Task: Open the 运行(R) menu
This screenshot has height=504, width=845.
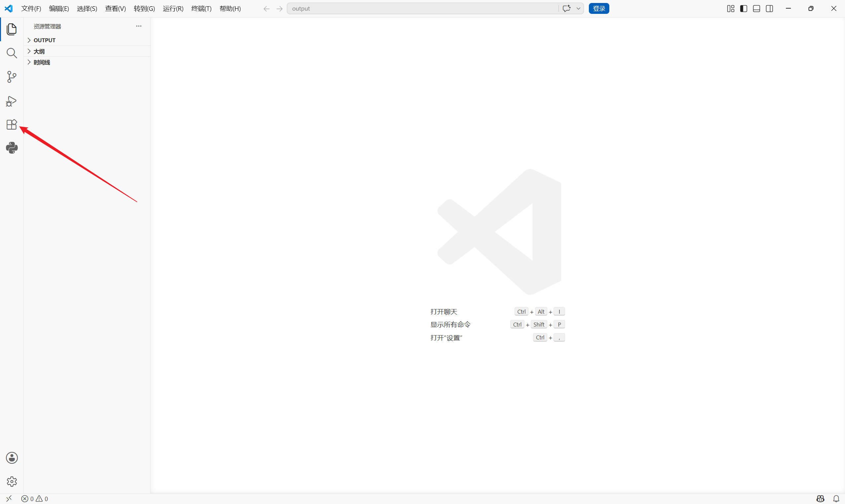Action: [173, 9]
